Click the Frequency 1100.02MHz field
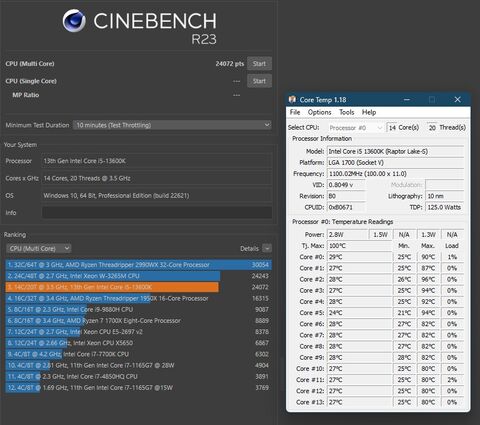The height and width of the screenshot is (425, 480). tap(395, 174)
